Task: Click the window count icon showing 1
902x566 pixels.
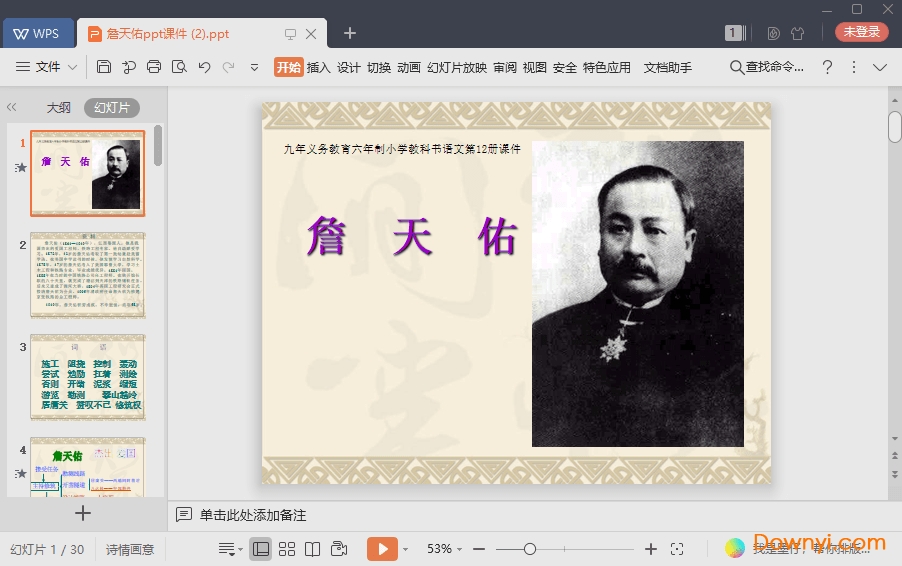Action: 735,33
